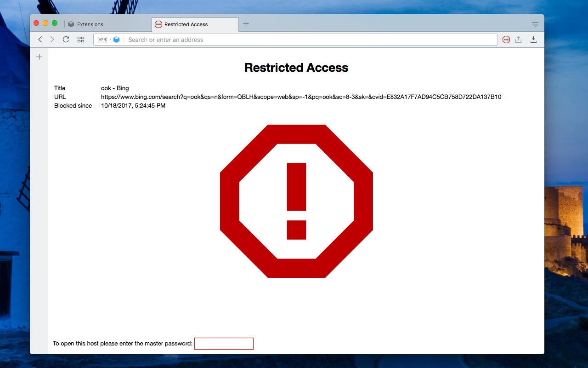Open the site blocker extension icon in address bar

coord(506,40)
